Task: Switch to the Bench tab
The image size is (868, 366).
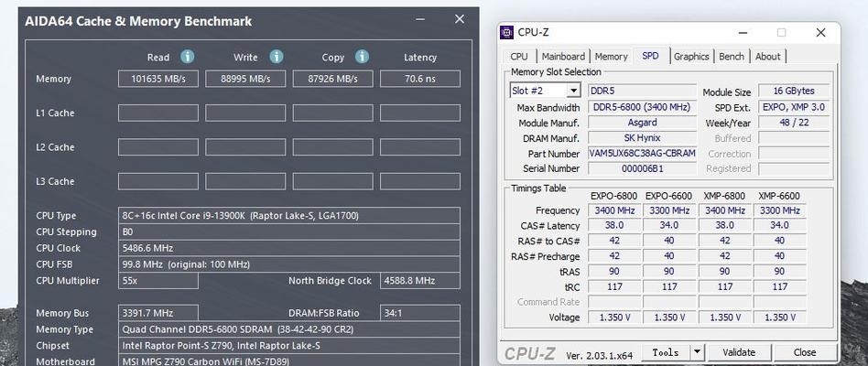Action: coord(732,57)
